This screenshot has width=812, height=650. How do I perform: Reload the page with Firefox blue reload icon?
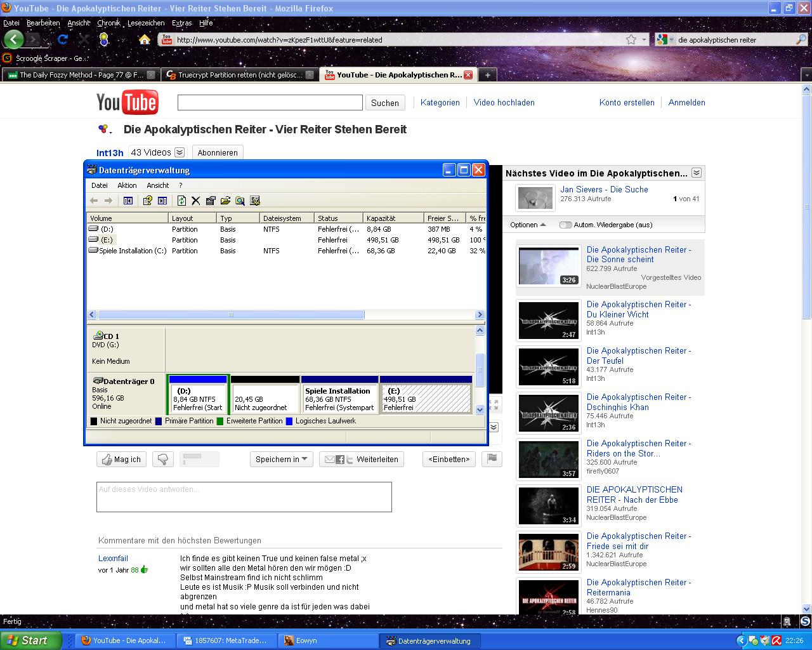coord(62,39)
